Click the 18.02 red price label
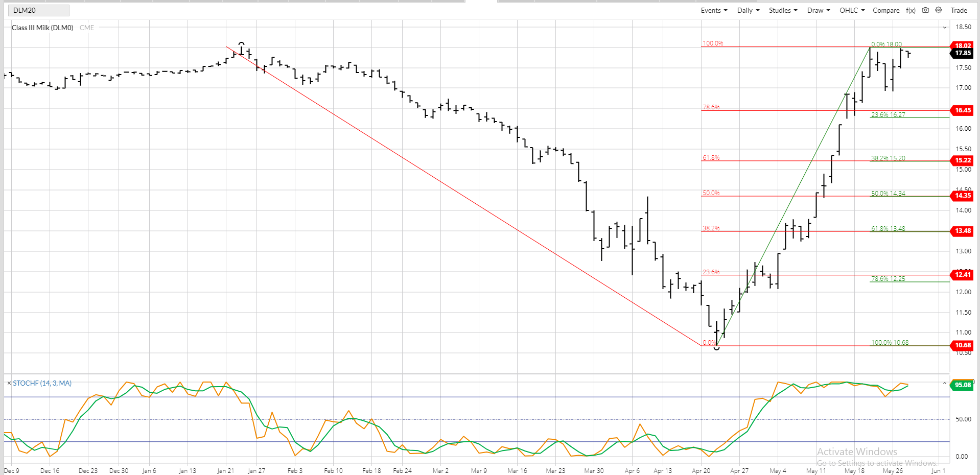 (963, 45)
